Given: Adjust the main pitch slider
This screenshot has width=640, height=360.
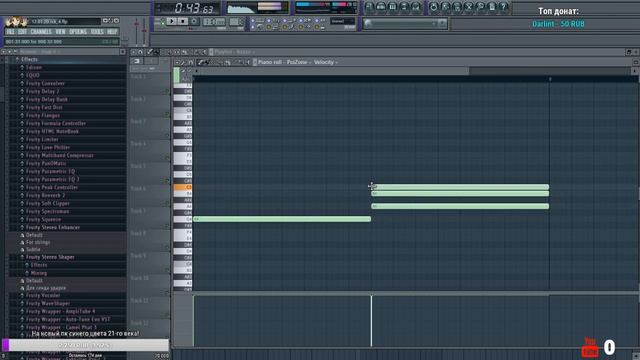Looking at the screenshot, I should pyautogui.click(x=144, y=31).
